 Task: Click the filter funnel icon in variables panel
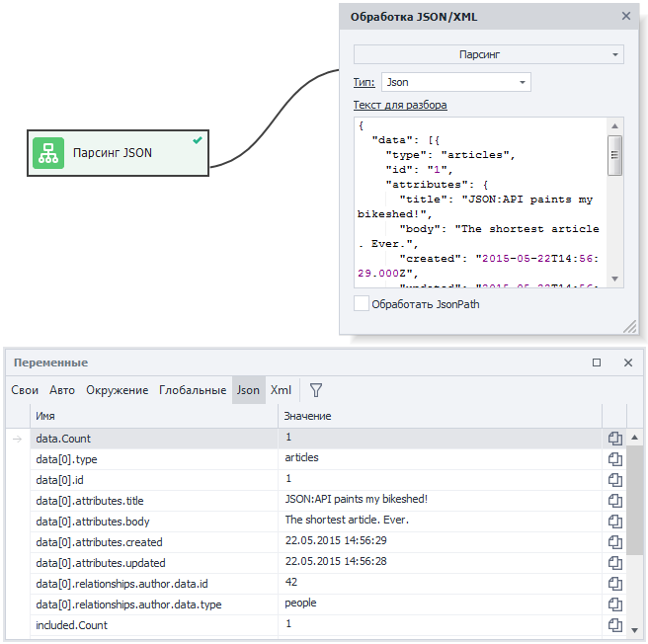[316, 390]
